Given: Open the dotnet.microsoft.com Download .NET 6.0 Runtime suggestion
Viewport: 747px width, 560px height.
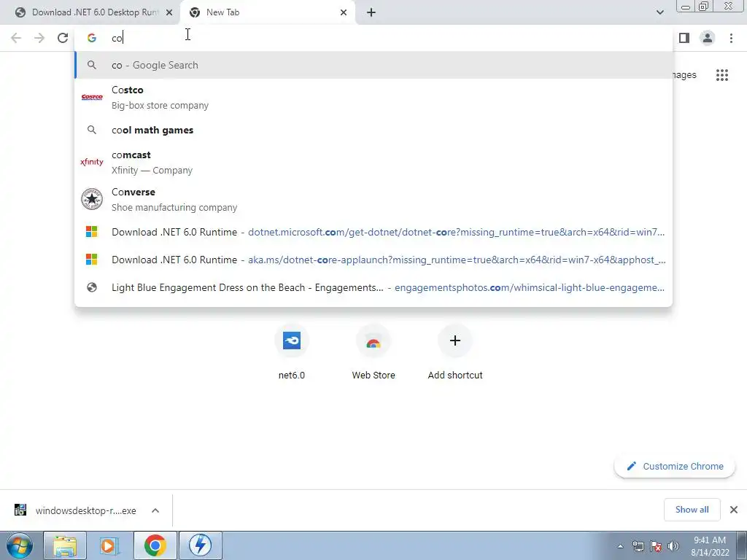Looking at the screenshot, I should pos(373,232).
